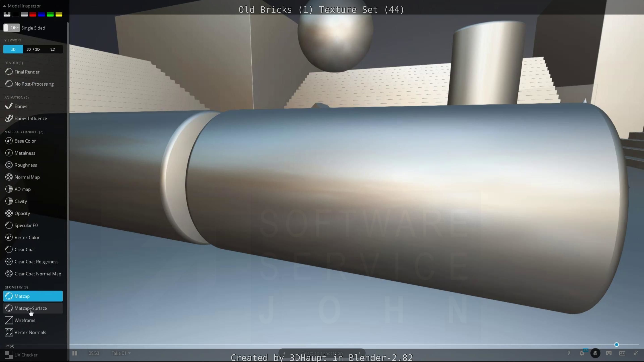Select the Matcap+Surface view
Screen dimensions: 644x362
tap(30, 308)
